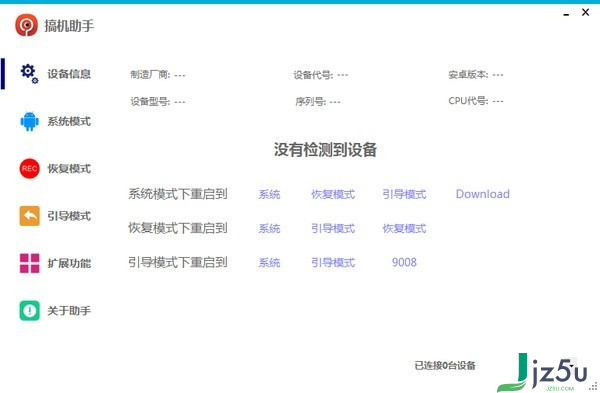Image resolution: width=600 pixels, height=393 pixels.
Task: Open 关于助手 via the green exclamation icon
Action: (x=29, y=310)
